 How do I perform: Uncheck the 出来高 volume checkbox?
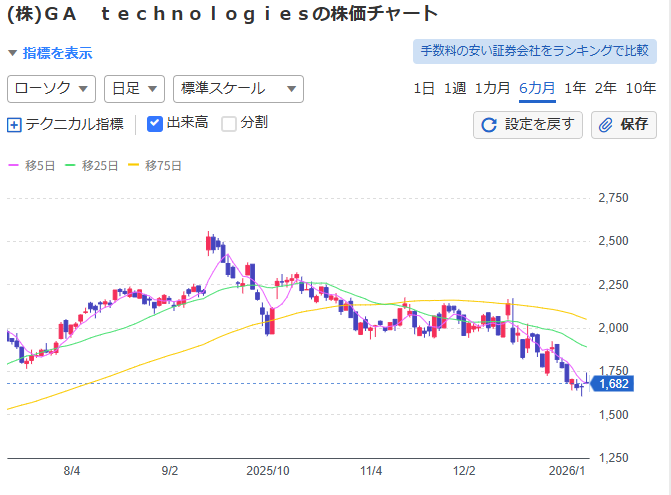155,124
